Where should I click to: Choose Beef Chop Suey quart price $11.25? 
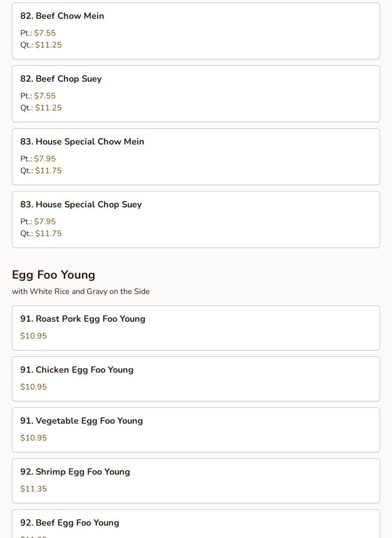[49, 108]
